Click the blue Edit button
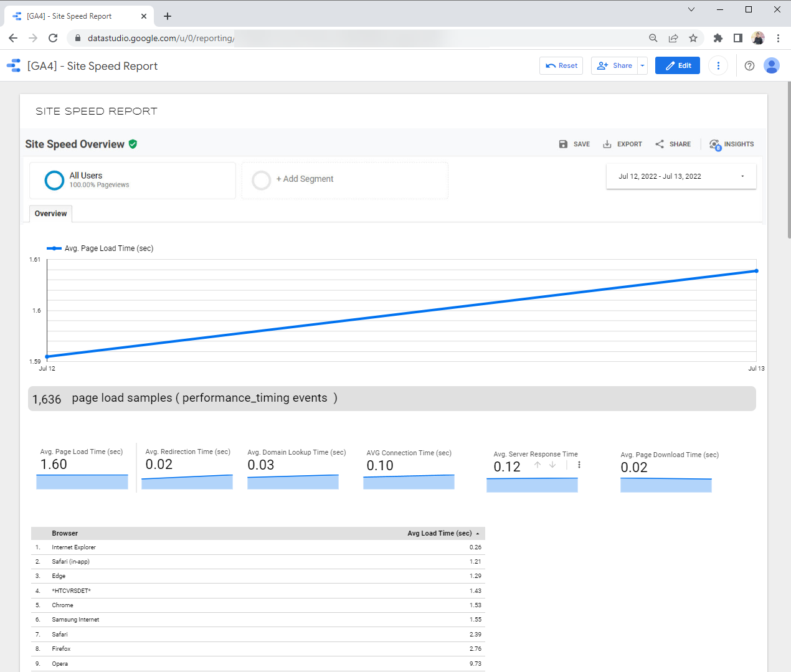Screen dimensions: 791x672 point(677,65)
